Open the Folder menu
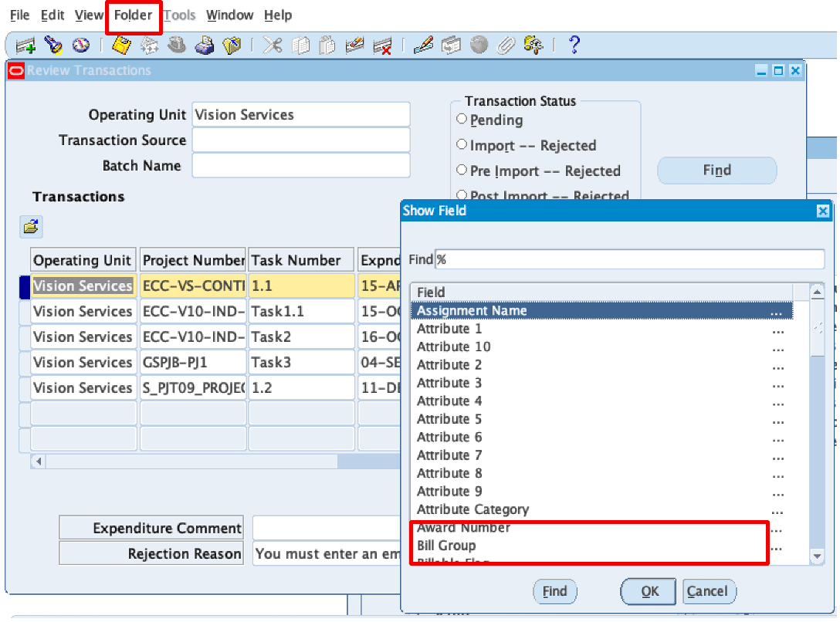 (133, 15)
